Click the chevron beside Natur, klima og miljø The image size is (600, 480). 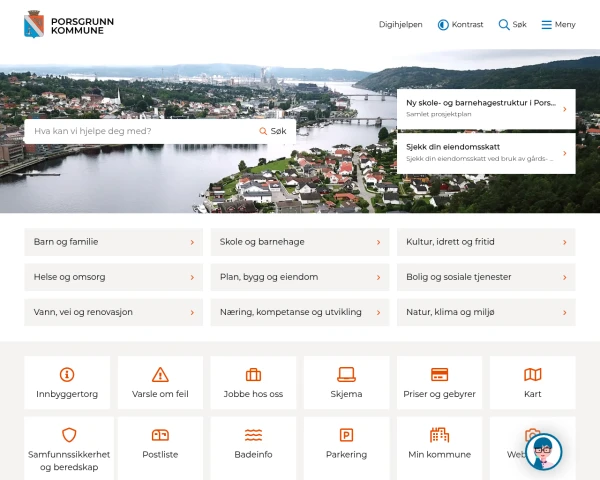pyautogui.click(x=565, y=313)
